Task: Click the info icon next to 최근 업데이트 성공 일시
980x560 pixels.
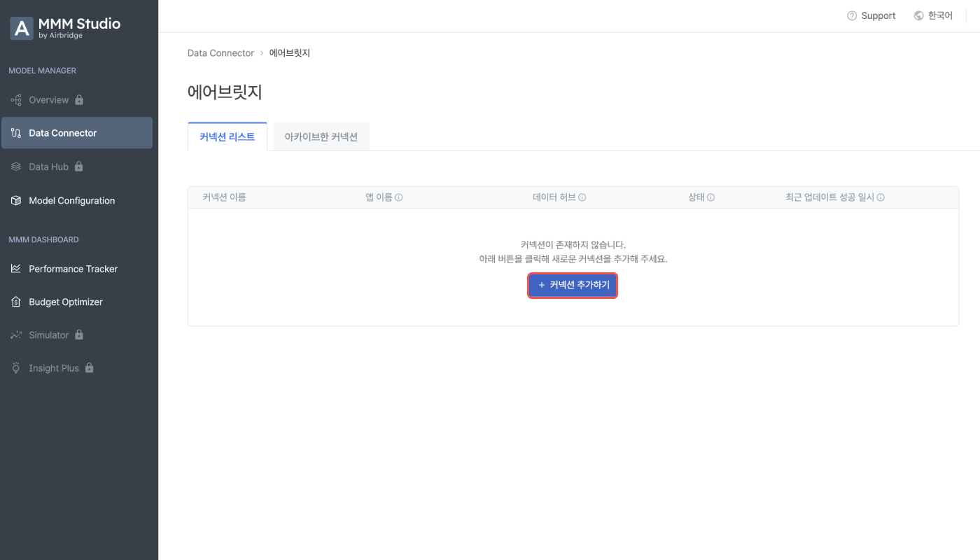Action: point(881,197)
